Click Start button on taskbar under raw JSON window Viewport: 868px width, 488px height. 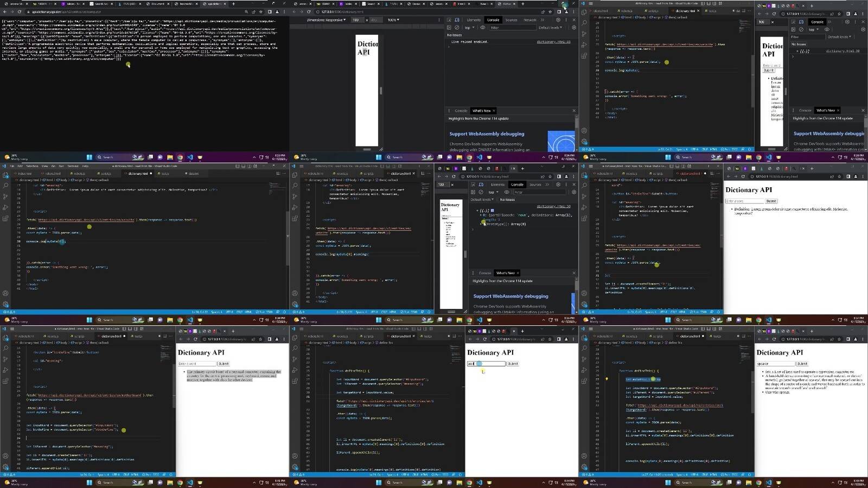[x=90, y=157]
